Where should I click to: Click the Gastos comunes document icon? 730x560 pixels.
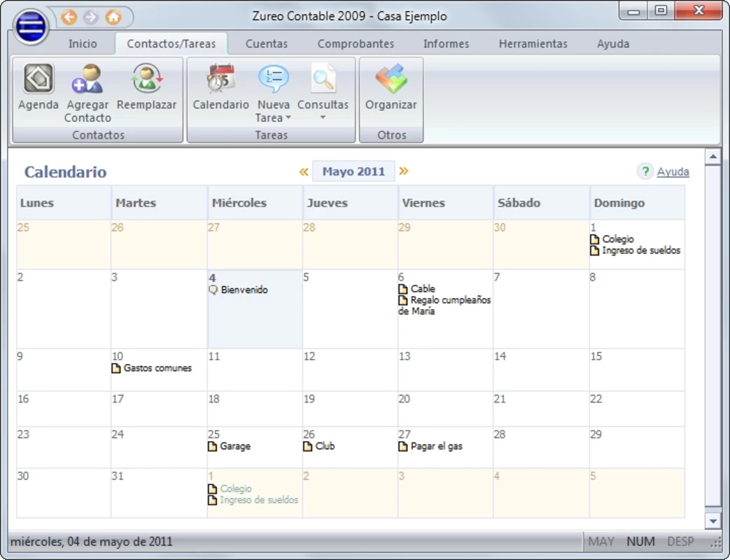point(116,368)
